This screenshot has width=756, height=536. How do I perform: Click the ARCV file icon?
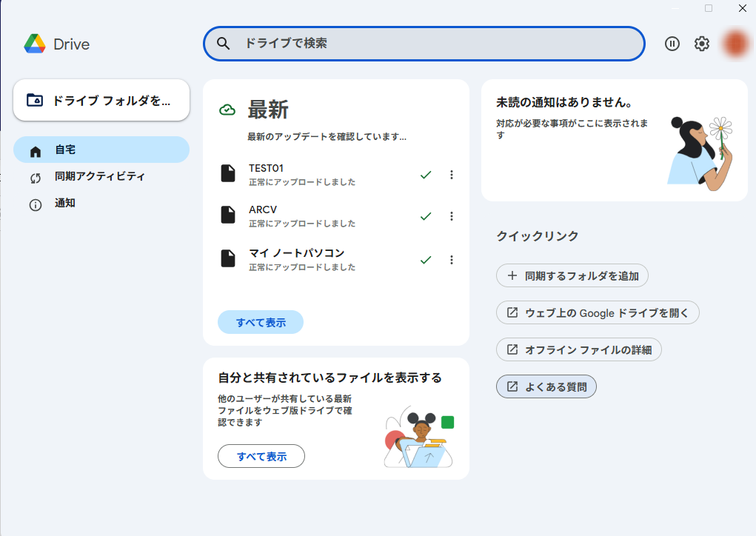tap(228, 215)
